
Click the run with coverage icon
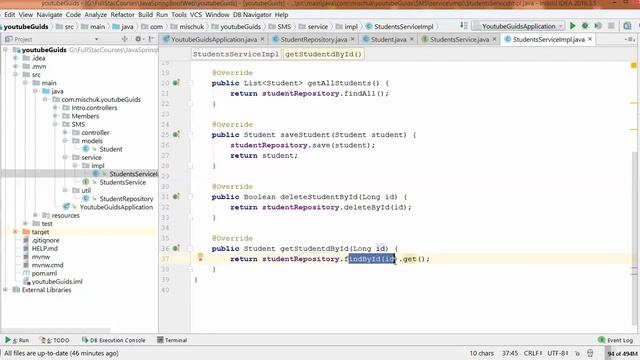(x=598, y=26)
